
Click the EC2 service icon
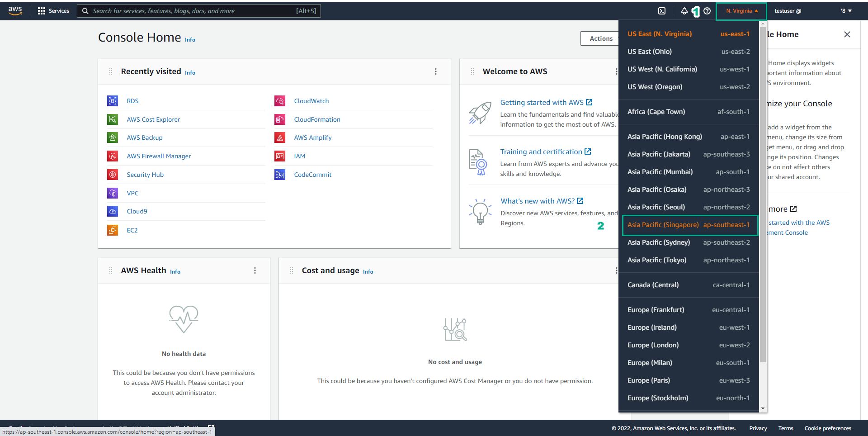(113, 230)
